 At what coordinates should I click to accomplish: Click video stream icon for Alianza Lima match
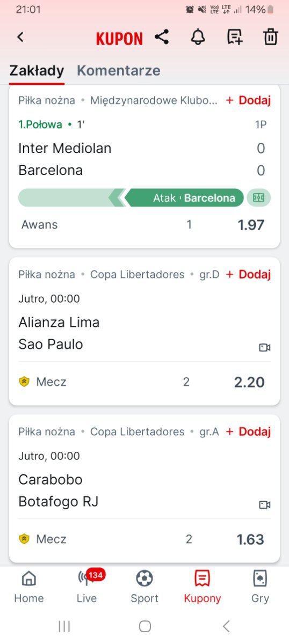264,348
